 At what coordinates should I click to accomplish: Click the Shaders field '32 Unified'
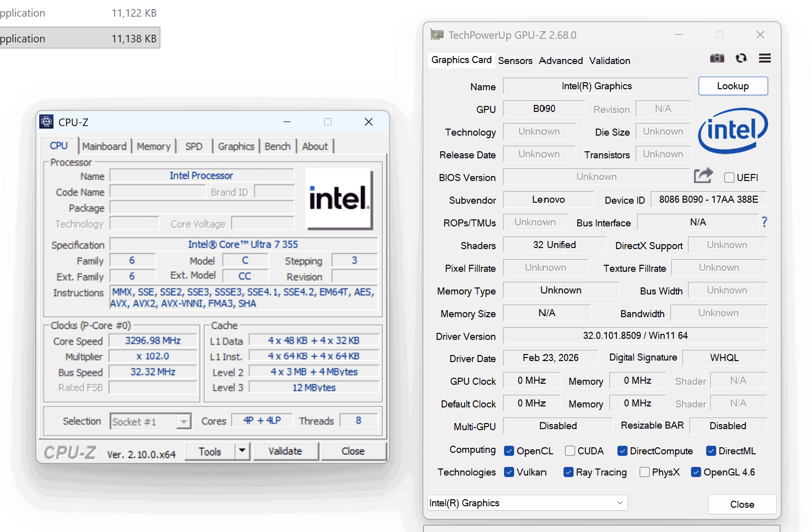click(554, 245)
